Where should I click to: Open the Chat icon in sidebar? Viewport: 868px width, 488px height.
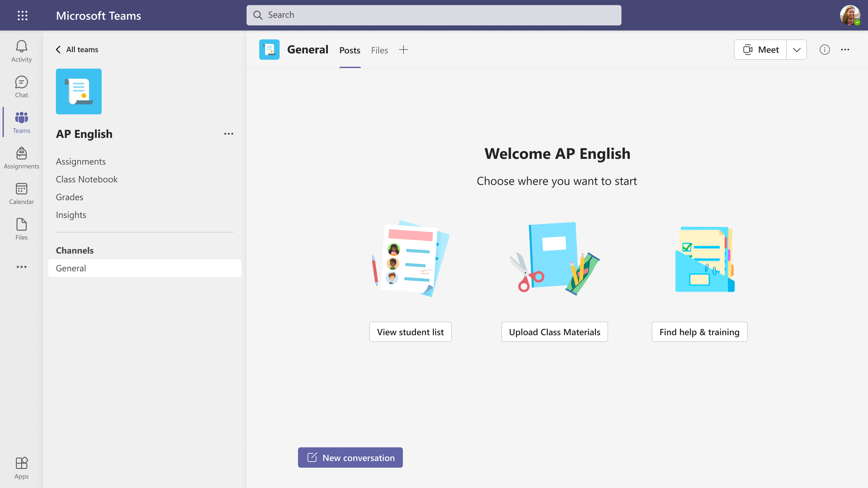pos(21,87)
